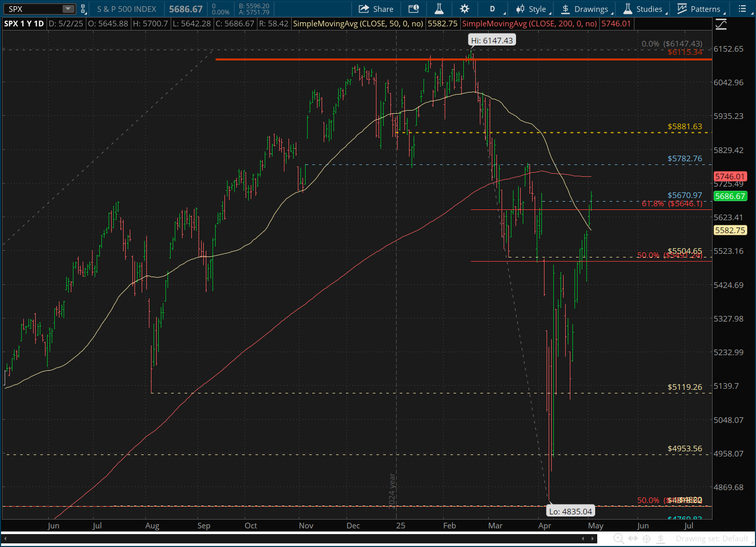Select the 200-period SimpleMovingAvg label
Viewport: 756px width, 547px height.
pos(530,24)
